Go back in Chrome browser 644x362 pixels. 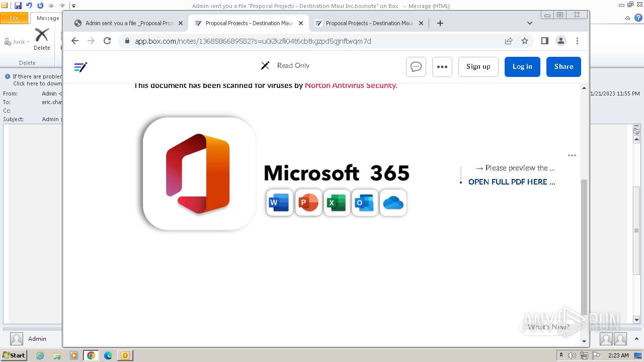(75, 41)
